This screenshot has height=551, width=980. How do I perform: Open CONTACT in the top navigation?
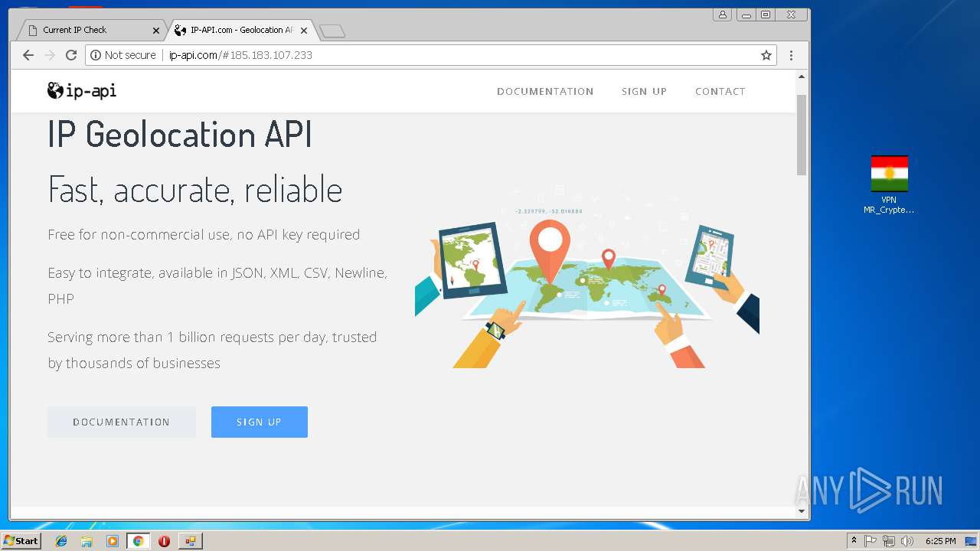pos(720,91)
